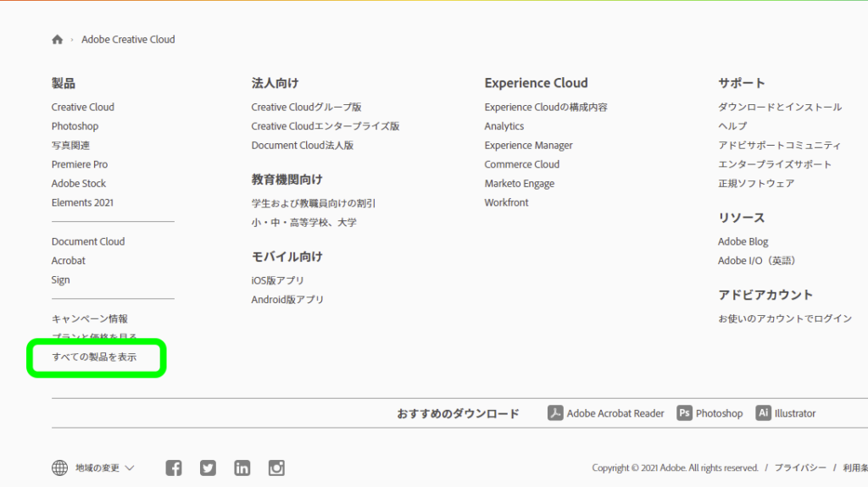Viewport: 868px width, 487px height.
Task: Click the Acrobat Reader download icon
Action: tap(555, 412)
